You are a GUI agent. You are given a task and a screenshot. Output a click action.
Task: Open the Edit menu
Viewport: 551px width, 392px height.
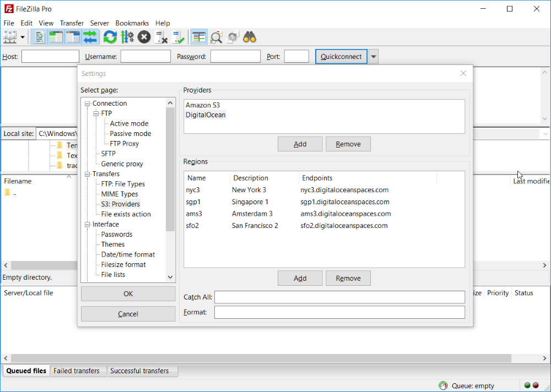[26, 23]
